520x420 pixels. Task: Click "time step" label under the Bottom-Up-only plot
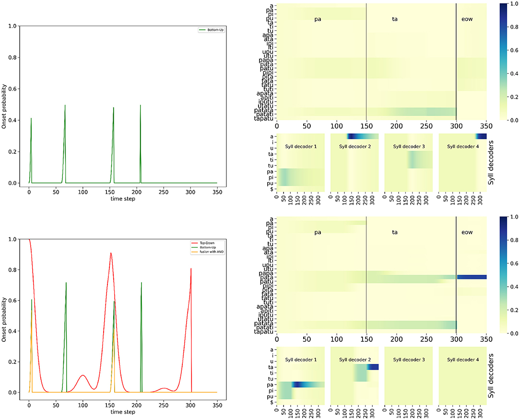click(x=123, y=199)
